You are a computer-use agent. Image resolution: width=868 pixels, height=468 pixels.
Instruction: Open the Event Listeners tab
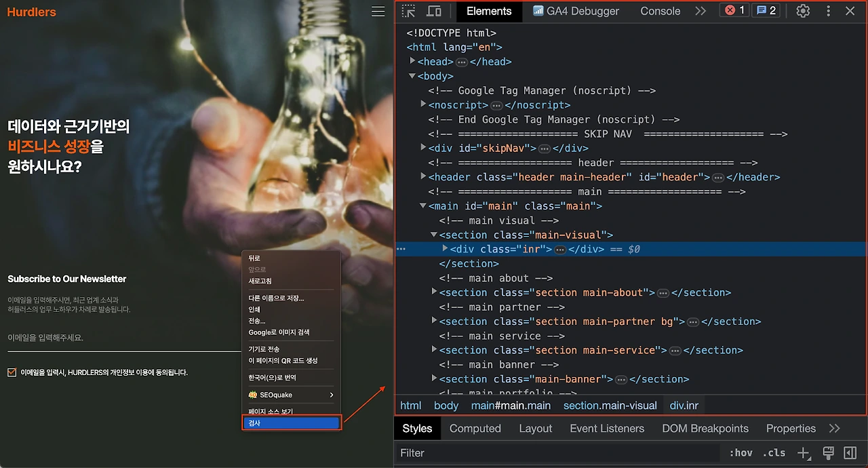(x=607, y=429)
